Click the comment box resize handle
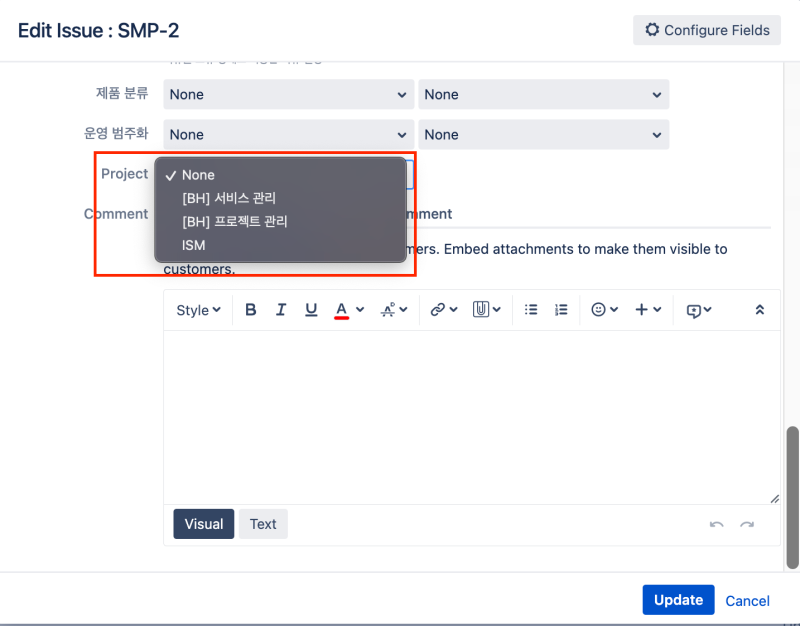 click(774, 498)
